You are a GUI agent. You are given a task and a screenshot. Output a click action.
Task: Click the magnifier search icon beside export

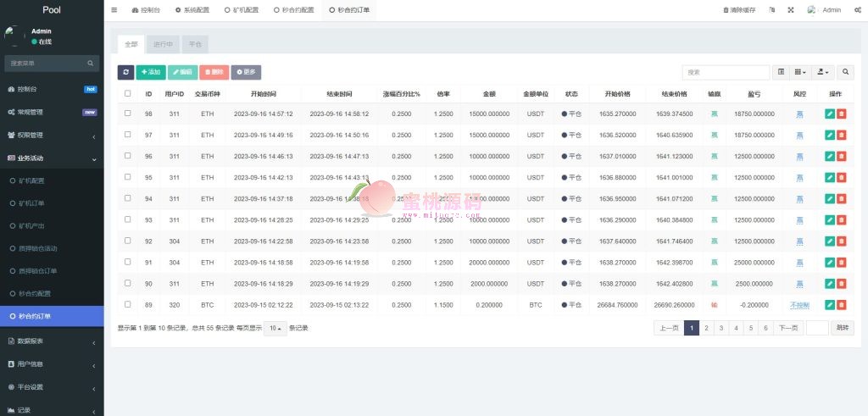point(845,73)
